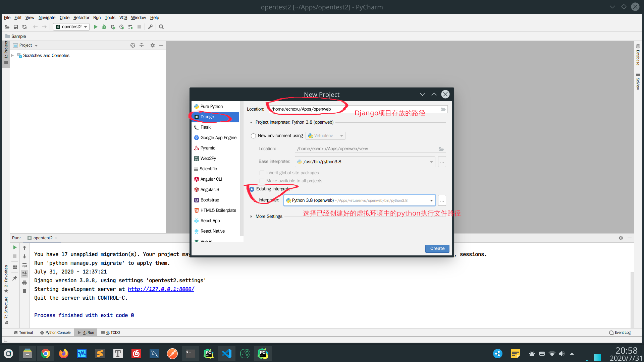Click the Synchronize refresh toolbar icon
This screenshot has width=644, height=362.
[x=24, y=27]
